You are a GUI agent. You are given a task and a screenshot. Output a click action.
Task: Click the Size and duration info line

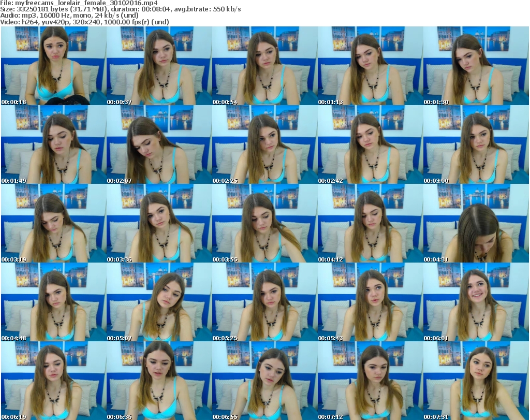pos(121,9)
